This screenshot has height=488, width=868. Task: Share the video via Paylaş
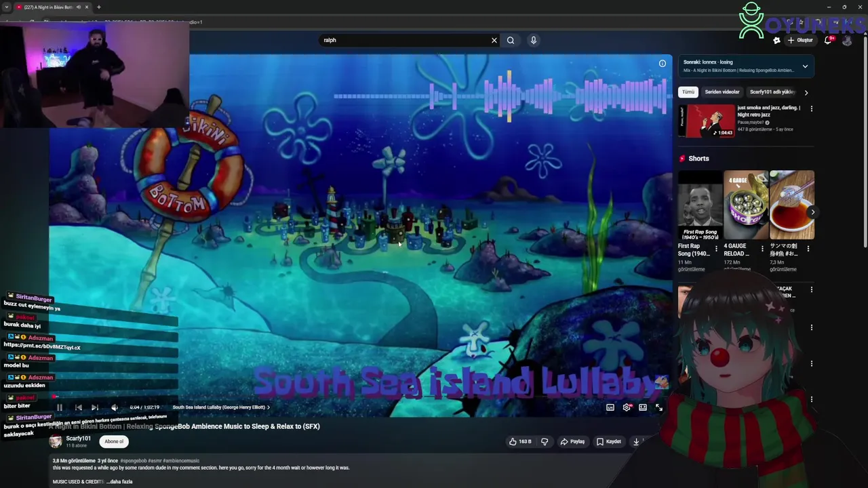(x=572, y=441)
